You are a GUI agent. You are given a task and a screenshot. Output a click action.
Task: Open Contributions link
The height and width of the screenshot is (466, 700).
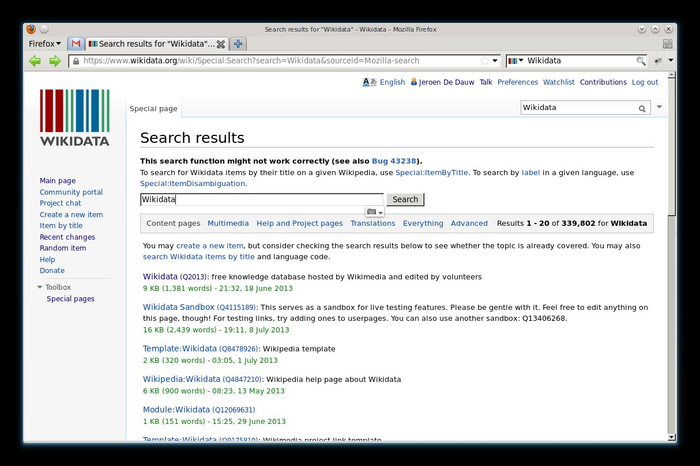[x=603, y=82]
